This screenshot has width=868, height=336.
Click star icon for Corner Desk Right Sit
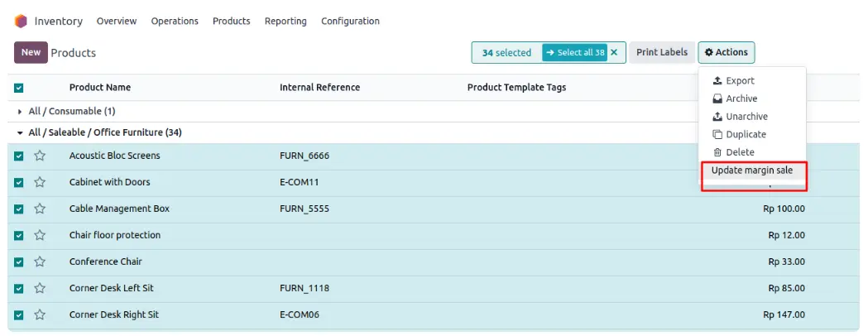click(x=40, y=314)
